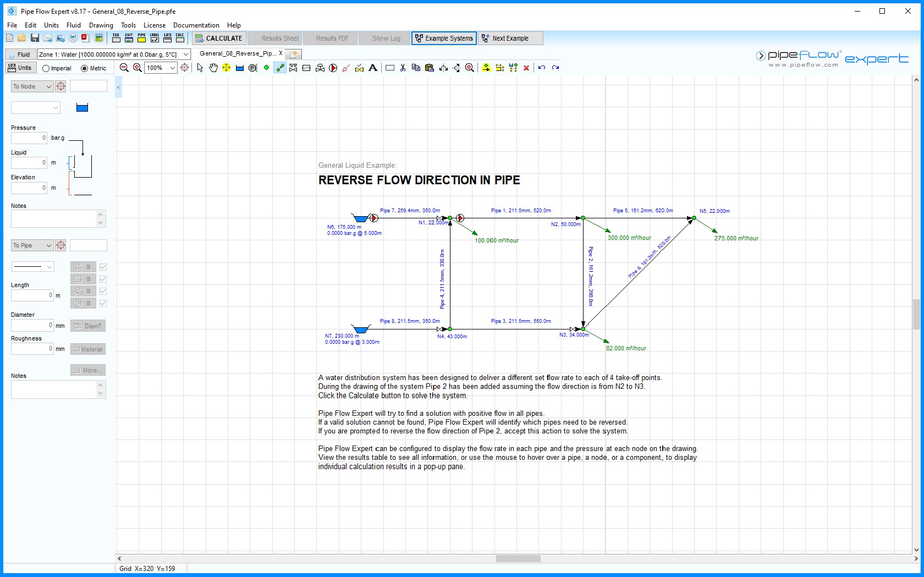Image resolution: width=924 pixels, height=577 pixels.
Task: Toggle the checkbox next to component count
Action: click(103, 279)
